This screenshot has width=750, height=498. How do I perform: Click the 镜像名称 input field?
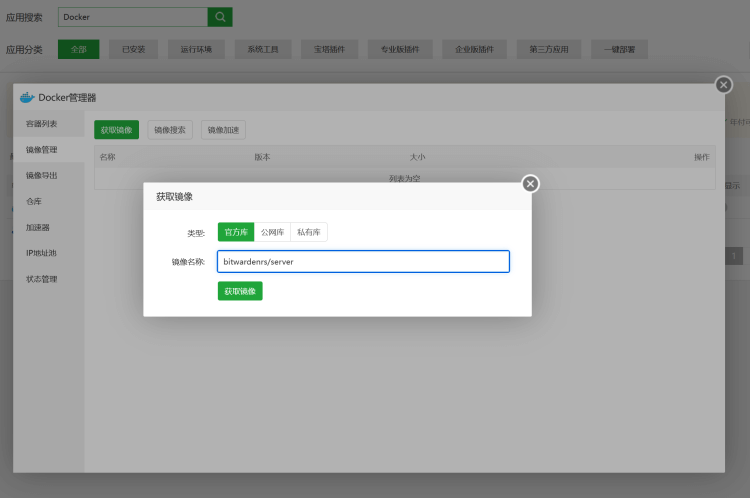point(363,261)
